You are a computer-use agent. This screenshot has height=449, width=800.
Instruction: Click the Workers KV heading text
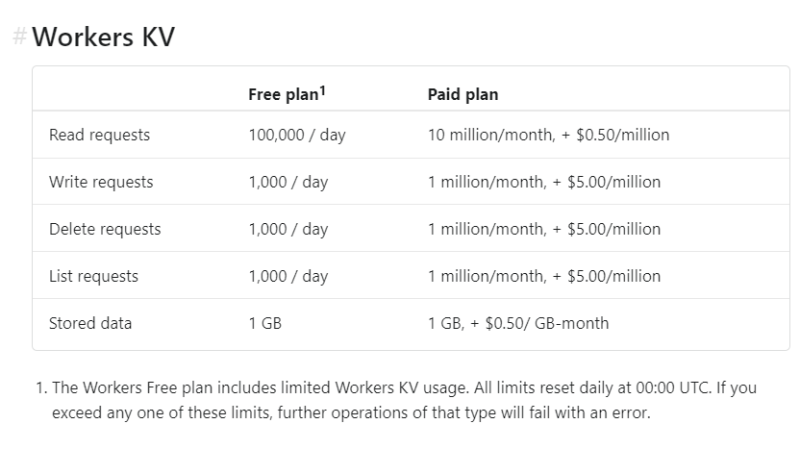pyautogui.click(x=103, y=38)
